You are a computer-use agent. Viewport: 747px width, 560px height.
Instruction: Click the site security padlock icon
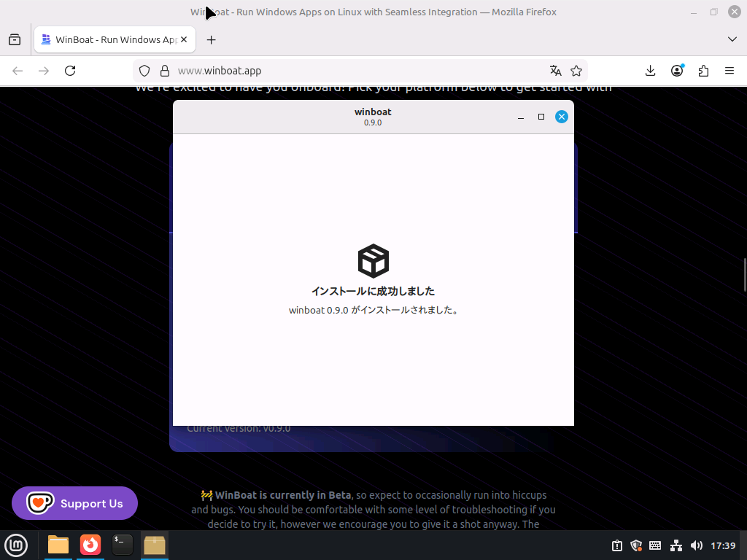click(165, 71)
